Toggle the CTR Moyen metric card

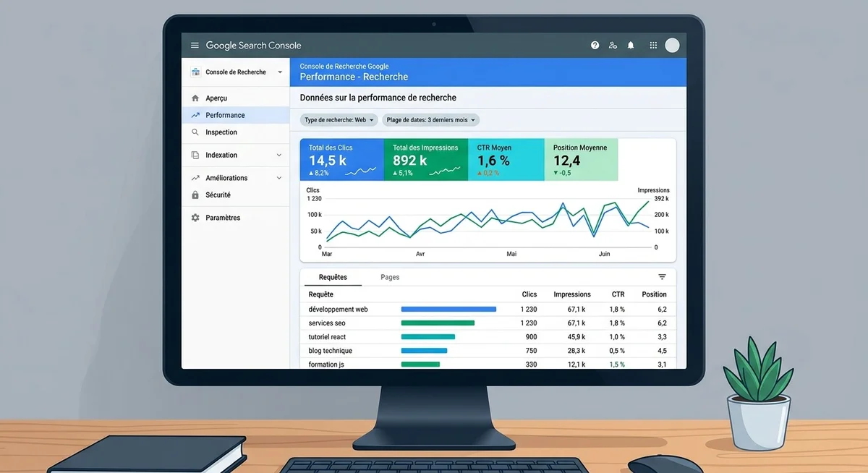pyautogui.click(x=505, y=158)
